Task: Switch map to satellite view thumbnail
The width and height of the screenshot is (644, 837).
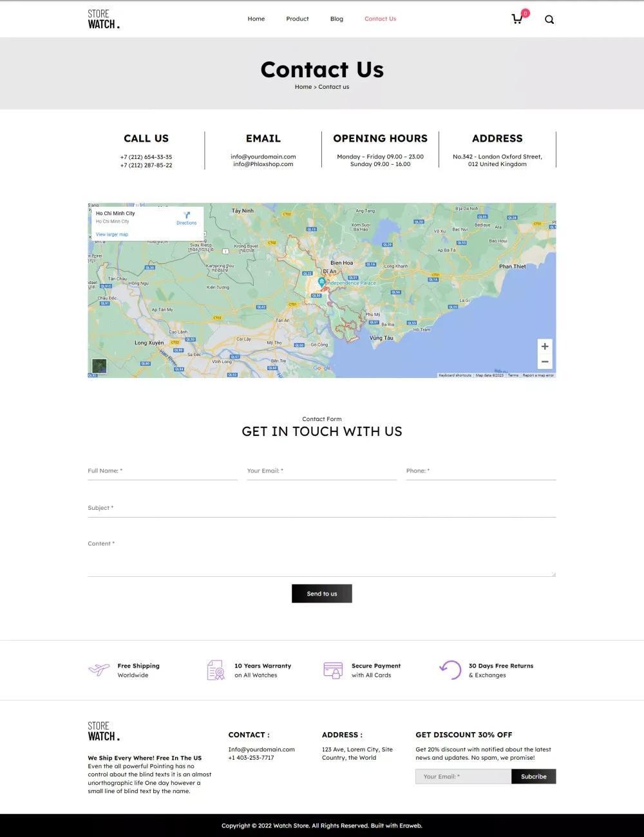Action: coord(99,366)
